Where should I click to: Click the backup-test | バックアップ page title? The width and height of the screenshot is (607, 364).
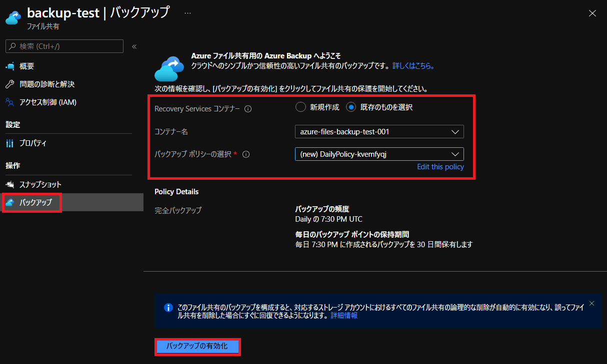pyautogui.click(x=98, y=12)
